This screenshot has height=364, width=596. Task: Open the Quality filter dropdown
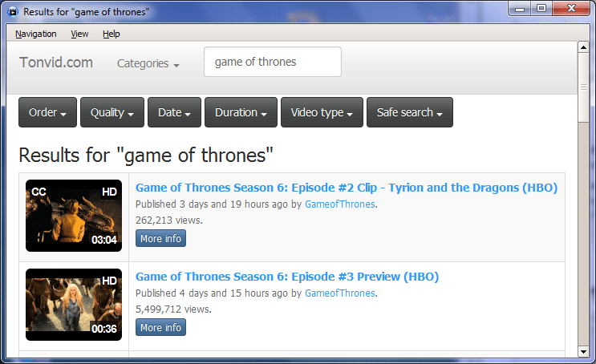(112, 112)
